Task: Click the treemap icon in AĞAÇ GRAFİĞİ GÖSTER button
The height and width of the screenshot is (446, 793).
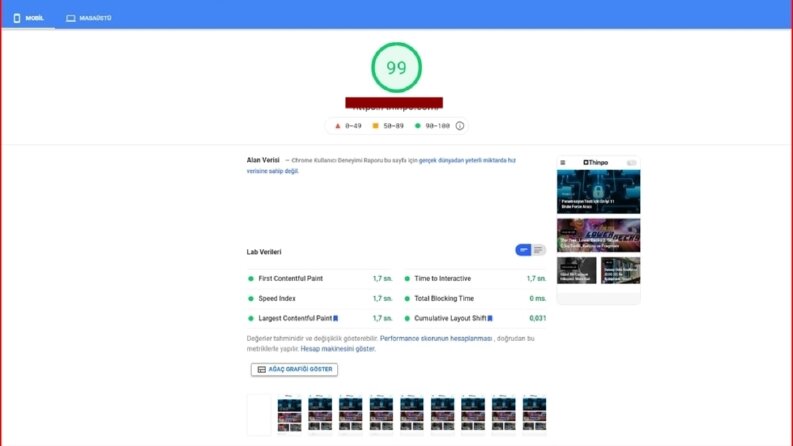Action: 261,370
